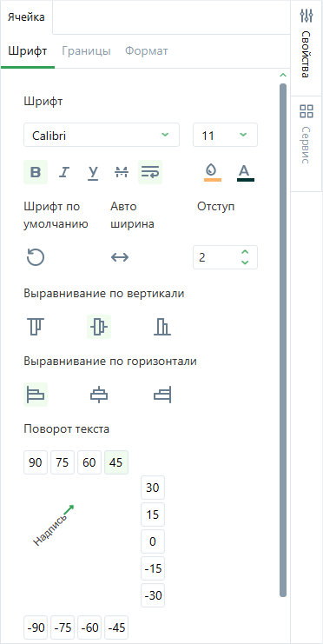Click the Надпись rotation preview
This screenshot has width=323, height=644.
tap(54, 526)
